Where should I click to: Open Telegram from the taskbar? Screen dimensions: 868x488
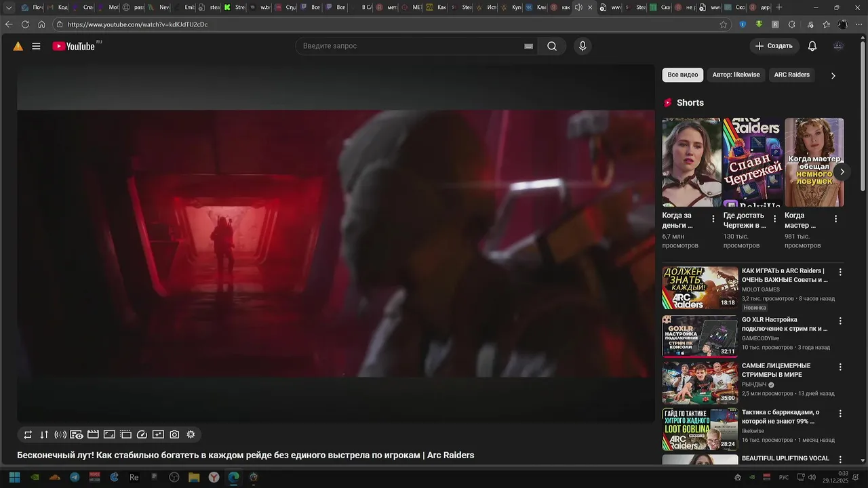(75, 477)
